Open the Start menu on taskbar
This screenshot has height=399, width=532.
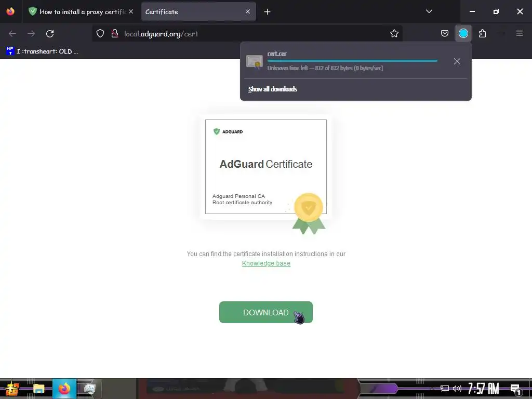tap(12, 389)
